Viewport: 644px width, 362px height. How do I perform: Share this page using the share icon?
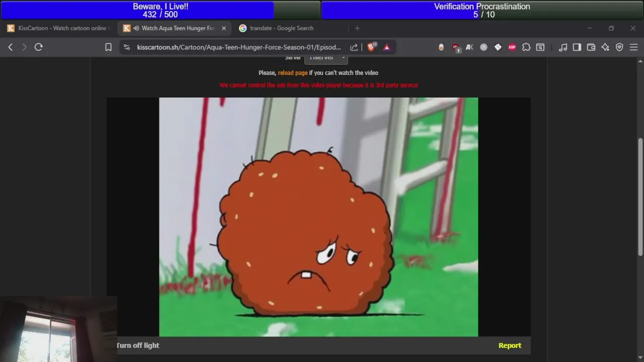(x=354, y=47)
